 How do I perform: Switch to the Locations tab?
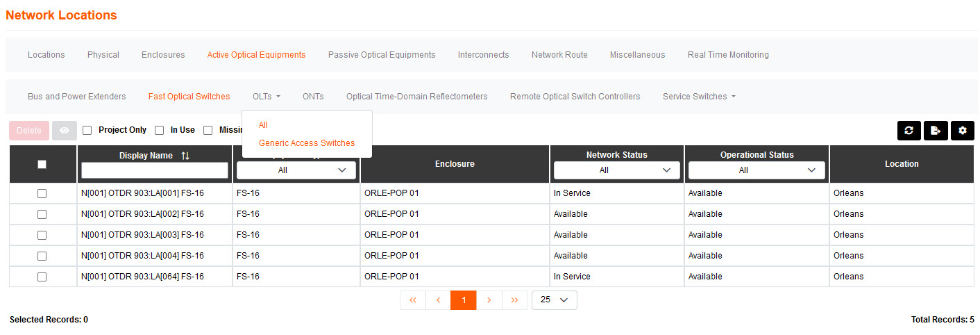[47, 55]
